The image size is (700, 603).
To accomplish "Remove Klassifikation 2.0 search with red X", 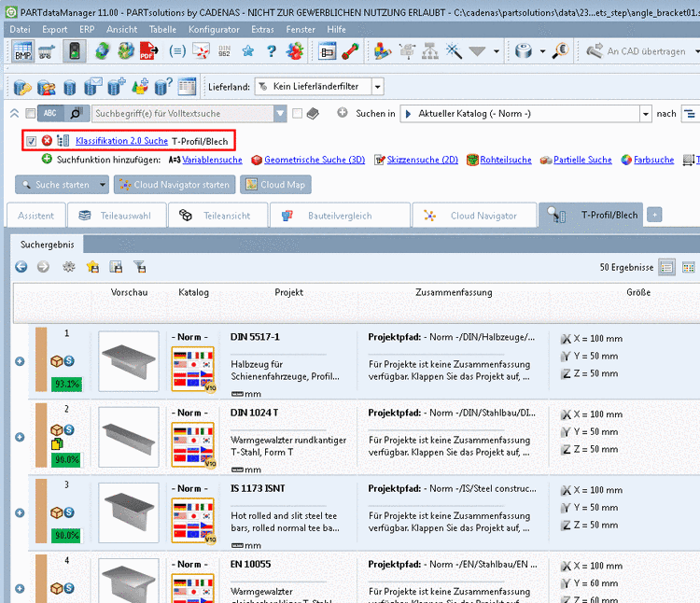I will coord(47,141).
